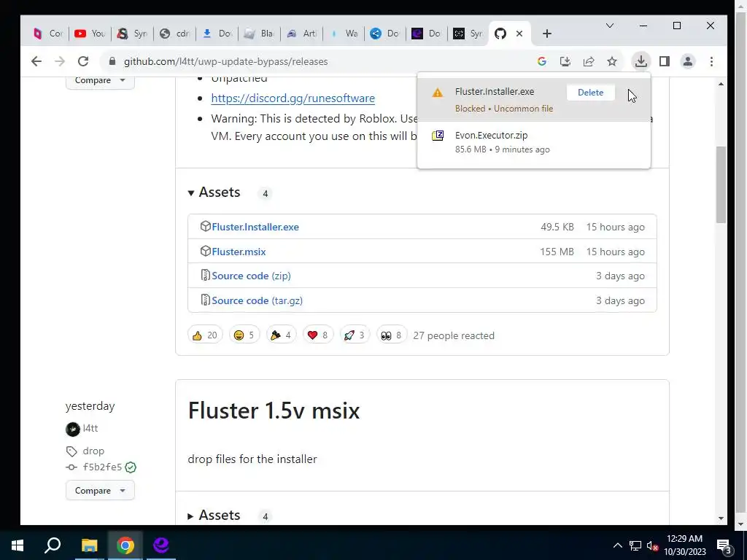747x560 pixels.
Task: Click the warning icon next to Fluster.Installer.exe download
Action: [x=438, y=93]
